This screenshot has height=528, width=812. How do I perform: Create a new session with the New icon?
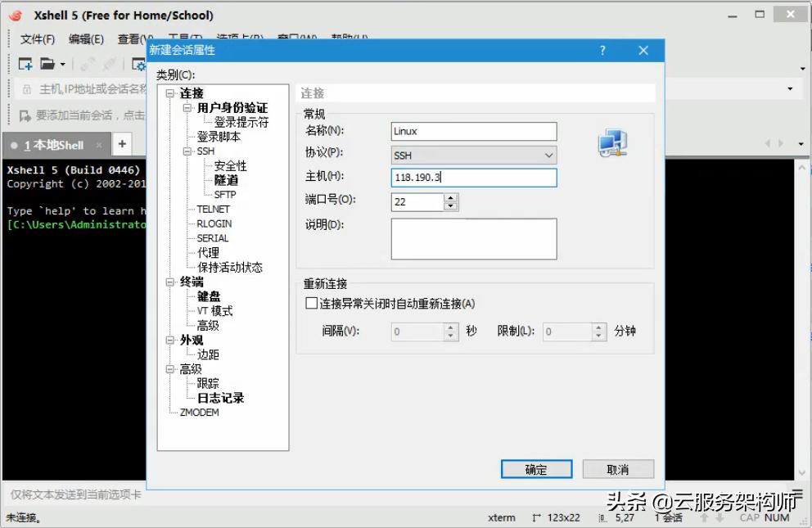pyautogui.click(x=25, y=64)
